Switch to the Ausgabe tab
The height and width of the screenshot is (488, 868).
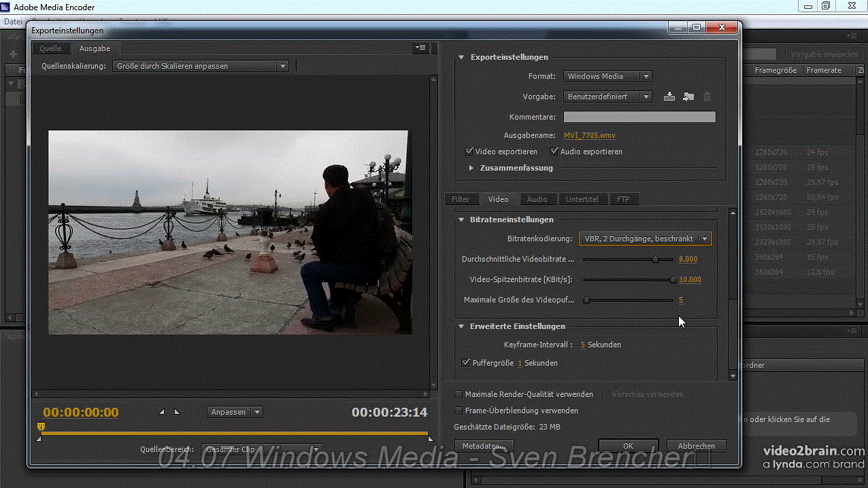(95, 48)
